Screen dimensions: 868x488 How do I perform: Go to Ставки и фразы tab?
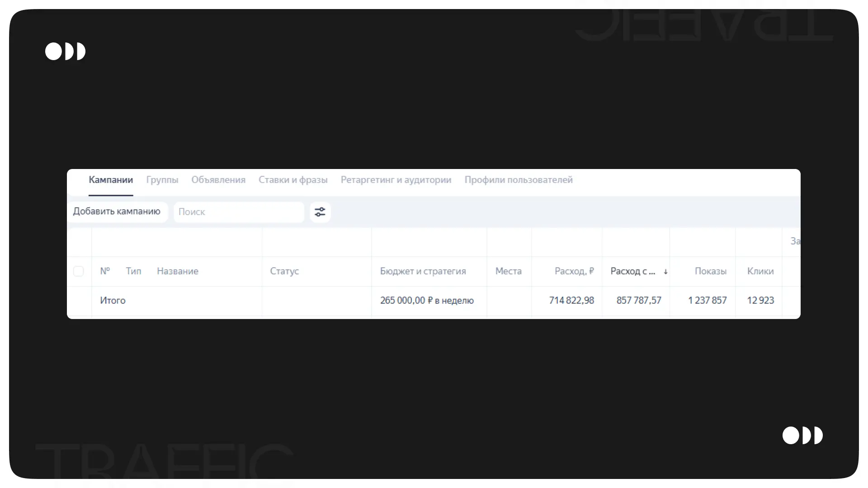(293, 180)
